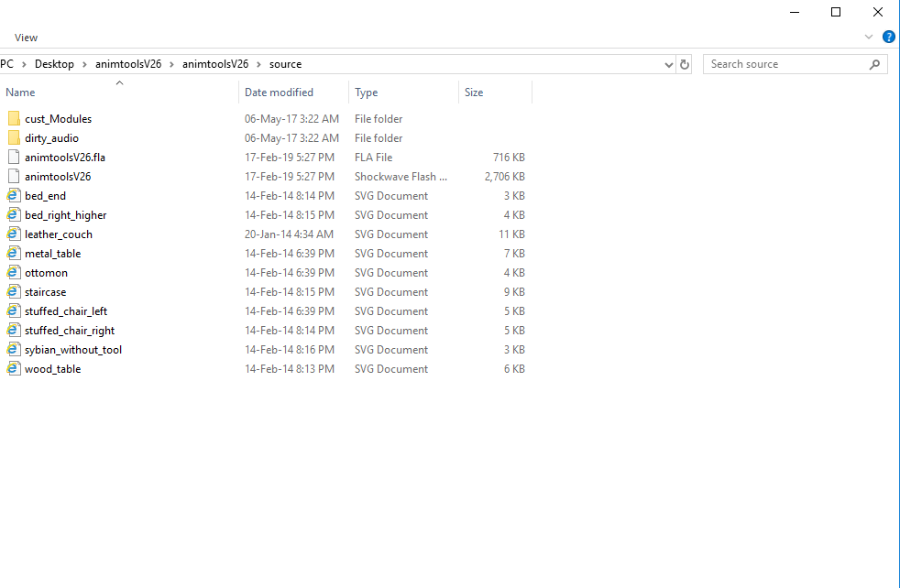Select the metal_table file row

pyautogui.click(x=53, y=254)
